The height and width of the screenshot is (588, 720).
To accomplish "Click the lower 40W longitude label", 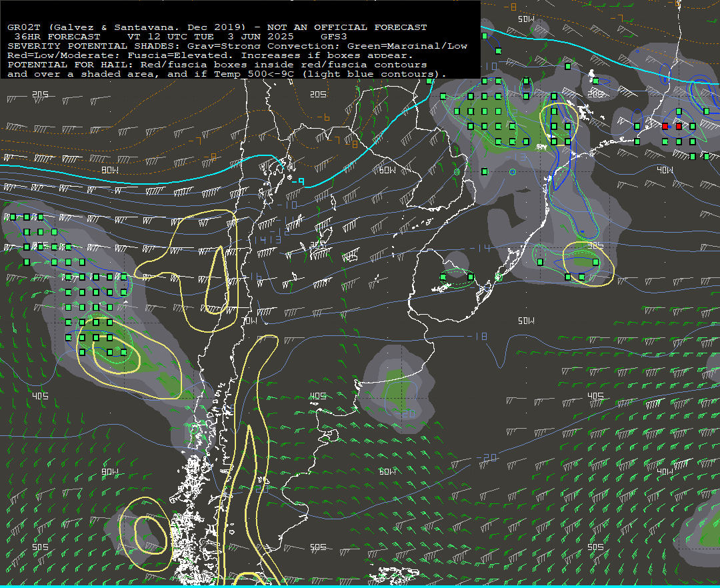I will pos(665,472).
